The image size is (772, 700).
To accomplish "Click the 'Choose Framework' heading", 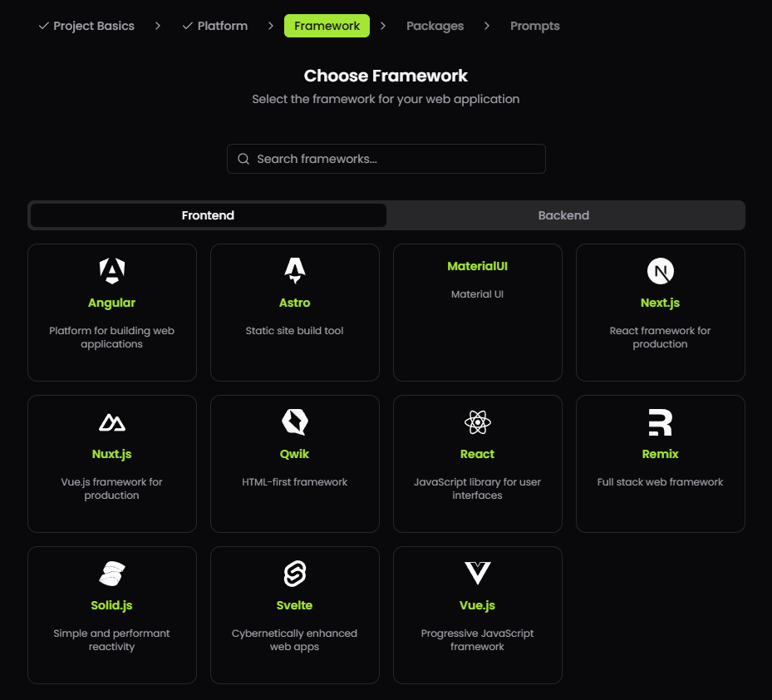I will 386,76.
